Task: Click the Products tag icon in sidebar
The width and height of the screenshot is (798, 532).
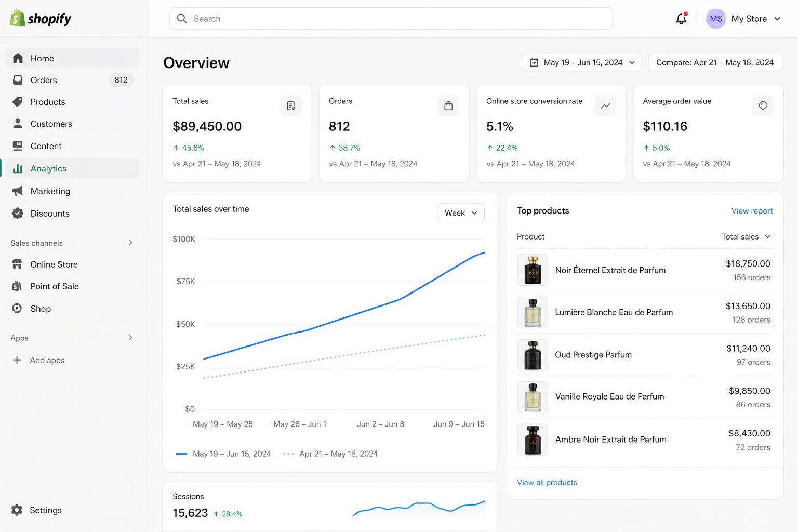Action: tap(18, 102)
